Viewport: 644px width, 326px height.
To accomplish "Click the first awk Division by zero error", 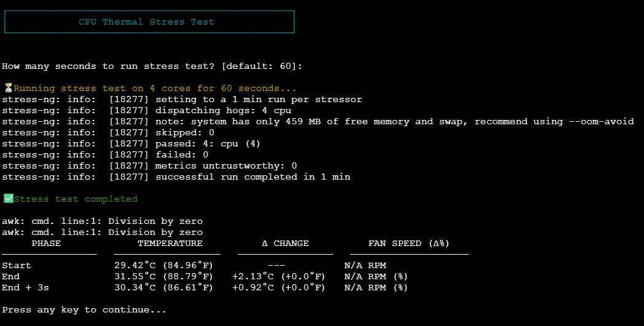I will click(102, 221).
